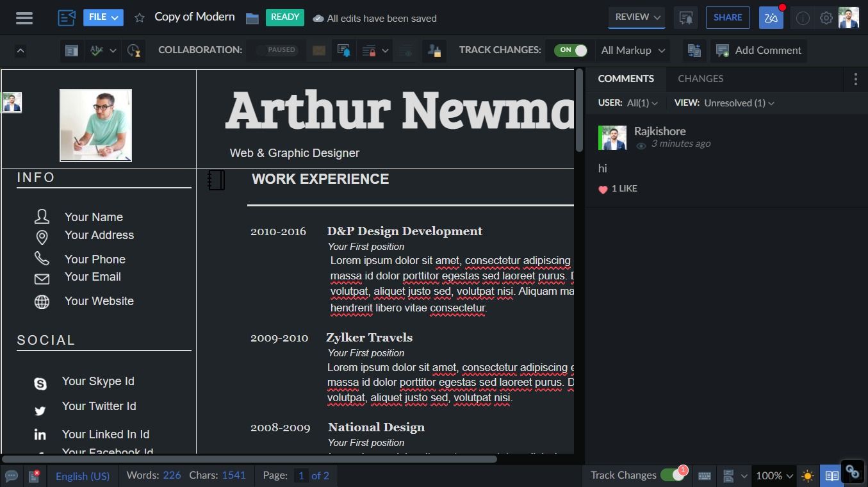The height and width of the screenshot is (487, 868).
Task: Open the REVIEW mode dropdown
Action: (637, 17)
